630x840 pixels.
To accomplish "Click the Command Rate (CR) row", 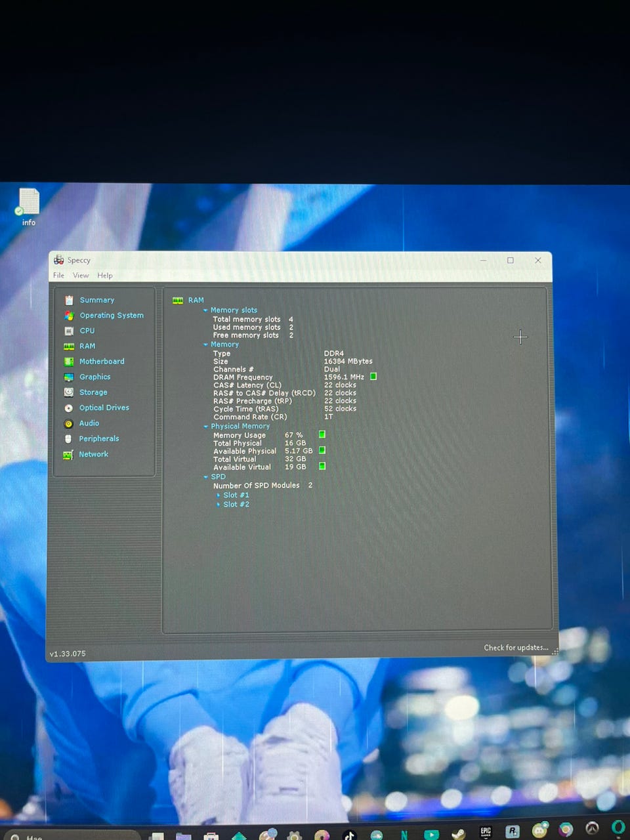I will coord(273,417).
